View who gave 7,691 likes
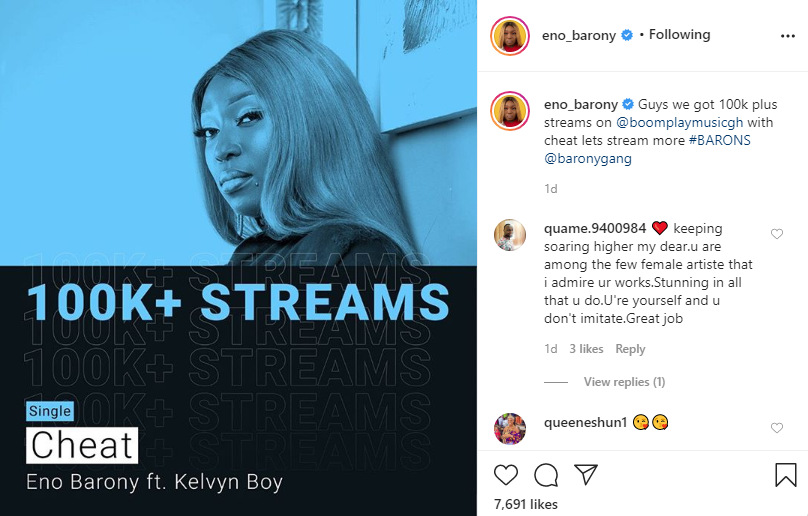 526,504
